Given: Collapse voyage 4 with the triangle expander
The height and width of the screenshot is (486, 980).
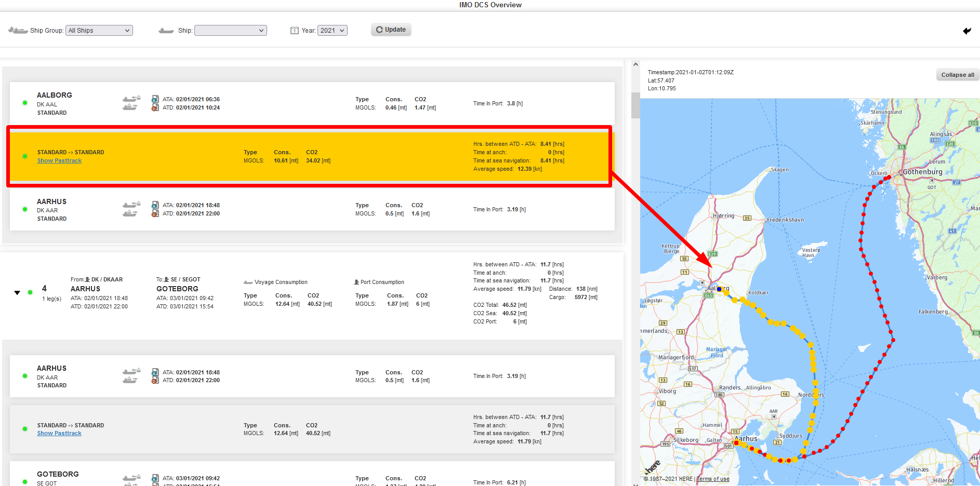Looking at the screenshot, I should 17,293.
